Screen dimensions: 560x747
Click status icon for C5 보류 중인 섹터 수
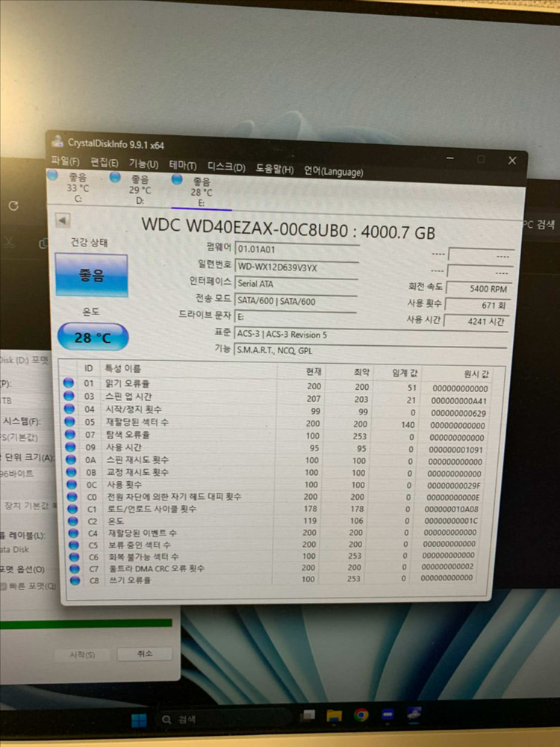click(74, 545)
